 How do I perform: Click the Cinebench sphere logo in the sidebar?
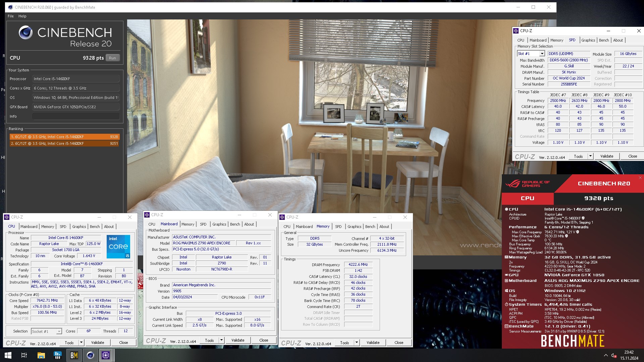(25, 33)
